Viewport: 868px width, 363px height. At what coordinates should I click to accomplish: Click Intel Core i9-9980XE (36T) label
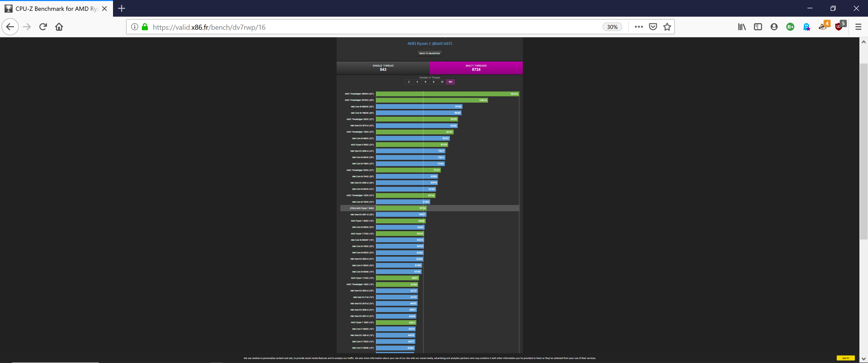(x=362, y=107)
